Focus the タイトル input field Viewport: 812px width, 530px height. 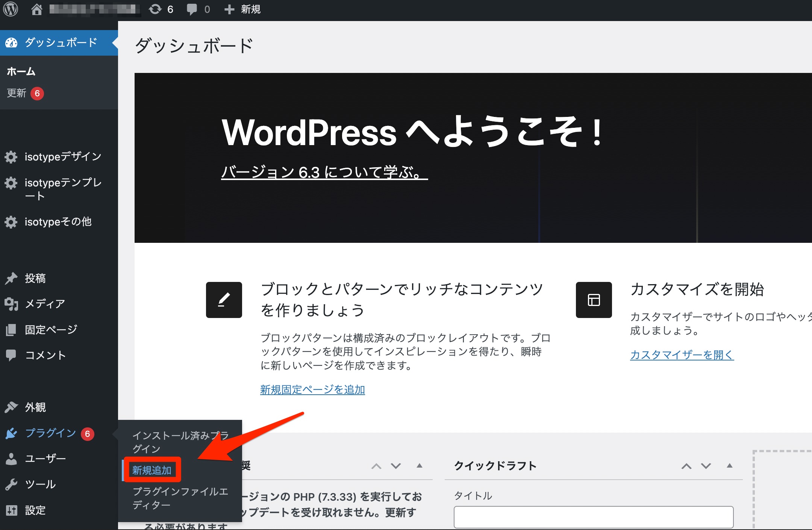click(594, 517)
